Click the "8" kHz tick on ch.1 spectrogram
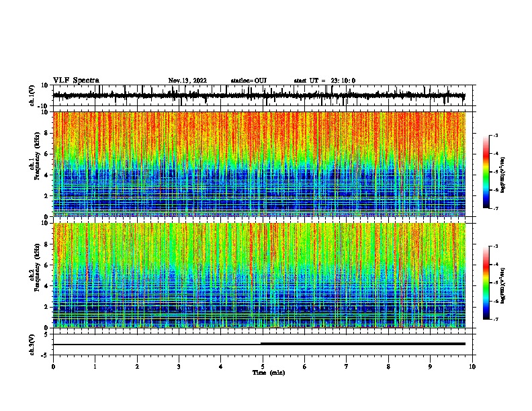532x411 pixels. tap(46, 133)
